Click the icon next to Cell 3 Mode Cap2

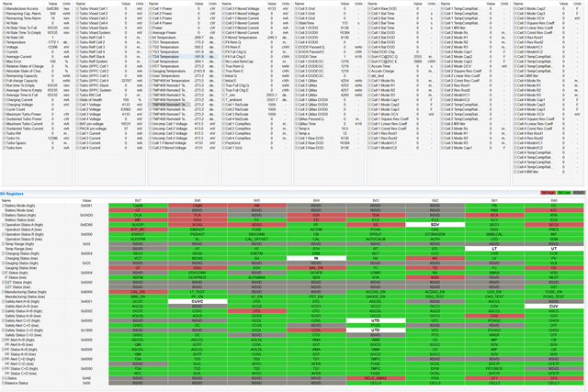[x=515, y=8]
